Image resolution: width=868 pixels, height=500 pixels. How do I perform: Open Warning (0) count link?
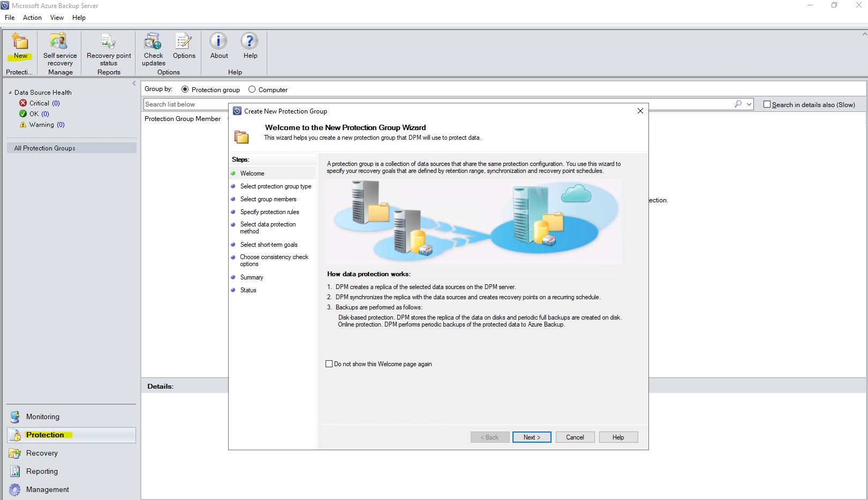[x=61, y=125]
